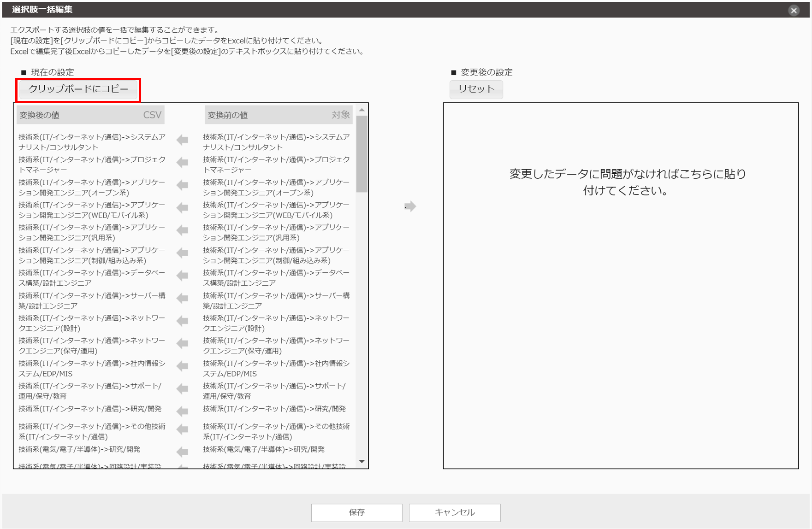Click the 現在の設定 section label
This screenshot has height=529, width=812.
coord(52,72)
